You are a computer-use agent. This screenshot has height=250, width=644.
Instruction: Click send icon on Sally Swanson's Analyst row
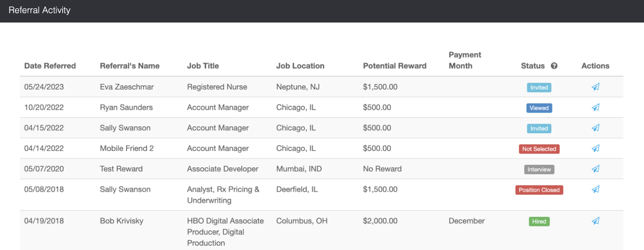pyautogui.click(x=595, y=189)
